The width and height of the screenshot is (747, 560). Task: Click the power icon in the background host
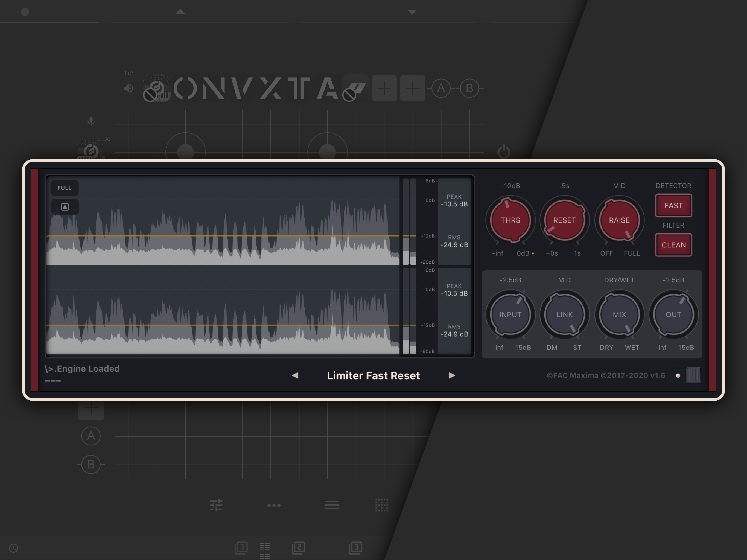pos(504,151)
